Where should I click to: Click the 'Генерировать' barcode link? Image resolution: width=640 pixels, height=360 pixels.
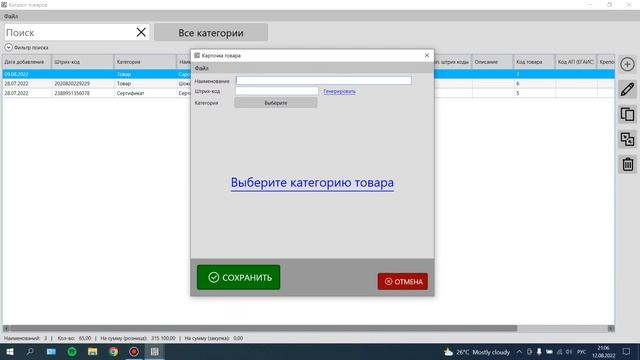[339, 91]
